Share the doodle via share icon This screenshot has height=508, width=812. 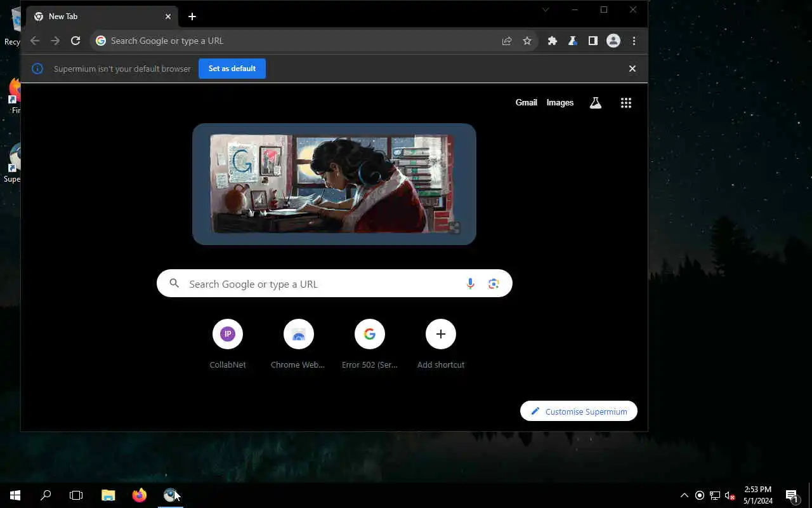(x=454, y=227)
